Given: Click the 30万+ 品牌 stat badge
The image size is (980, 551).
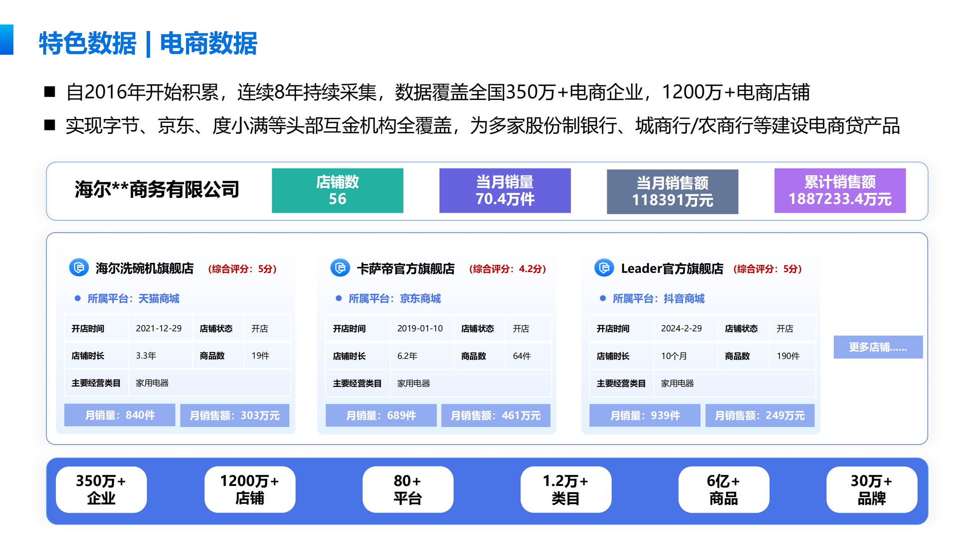Looking at the screenshot, I should [872, 489].
